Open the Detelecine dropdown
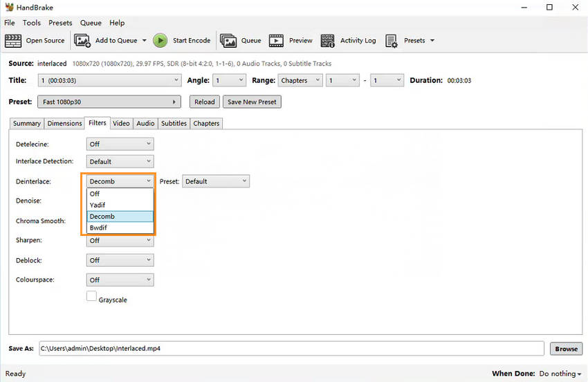This screenshot has height=382, width=588. point(120,144)
